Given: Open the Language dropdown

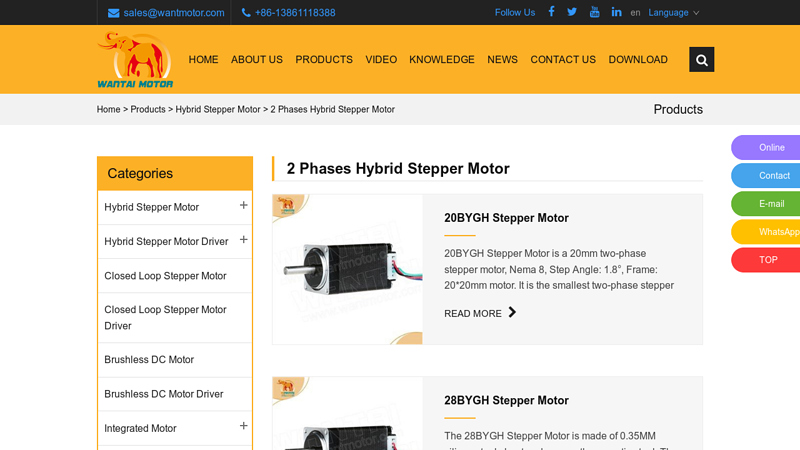Looking at the screenshot, I should [673, 13].
